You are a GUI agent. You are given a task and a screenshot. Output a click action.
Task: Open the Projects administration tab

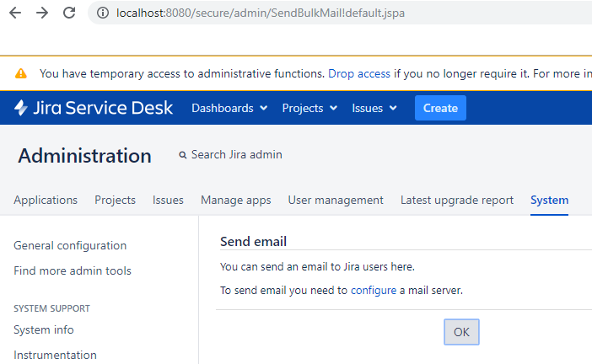click(116, 200)
